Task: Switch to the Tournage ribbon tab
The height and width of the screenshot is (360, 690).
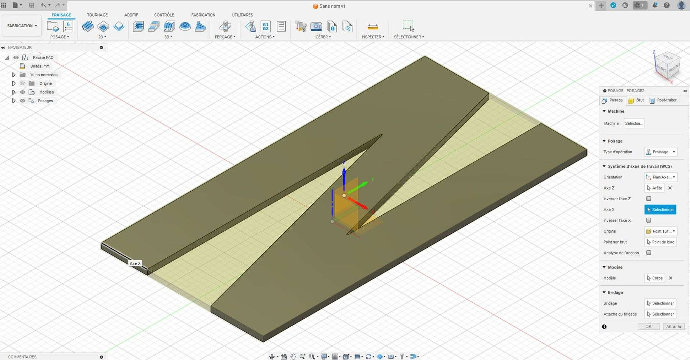Action: (x=98, y=15)
